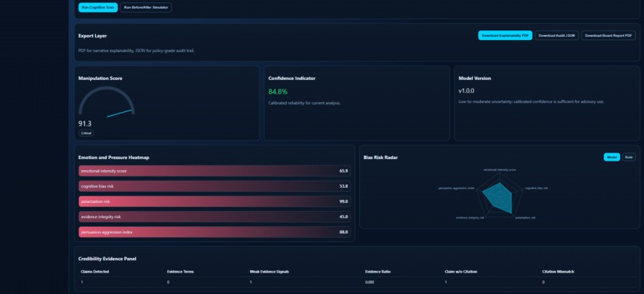
Task: Click the polarization_risk radar axis label
Action: coord(525,217)
